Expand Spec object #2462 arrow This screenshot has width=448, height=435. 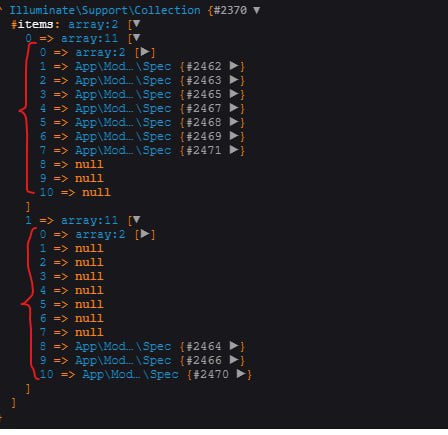pos(234,66)
